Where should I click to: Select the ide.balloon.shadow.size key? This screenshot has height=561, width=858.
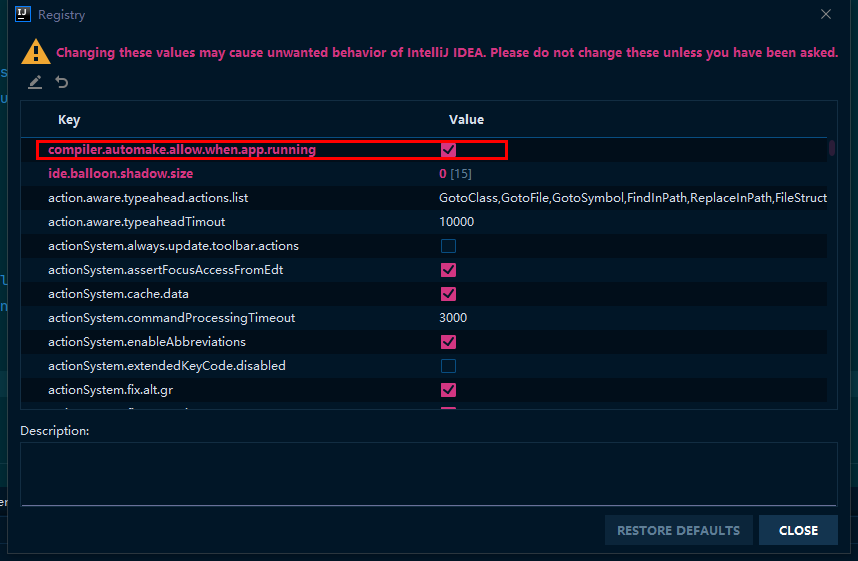click(120, 174)
